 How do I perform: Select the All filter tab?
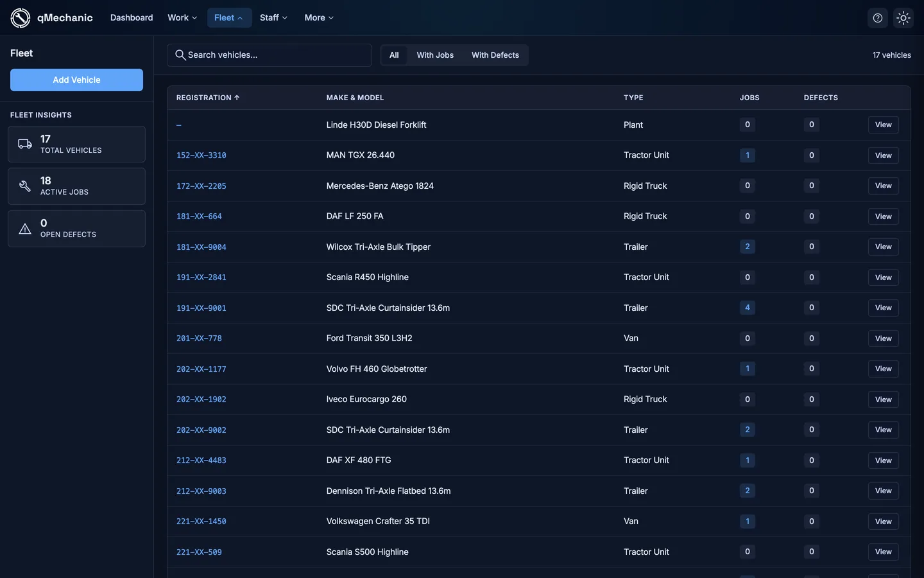click(x=394, y=55)
